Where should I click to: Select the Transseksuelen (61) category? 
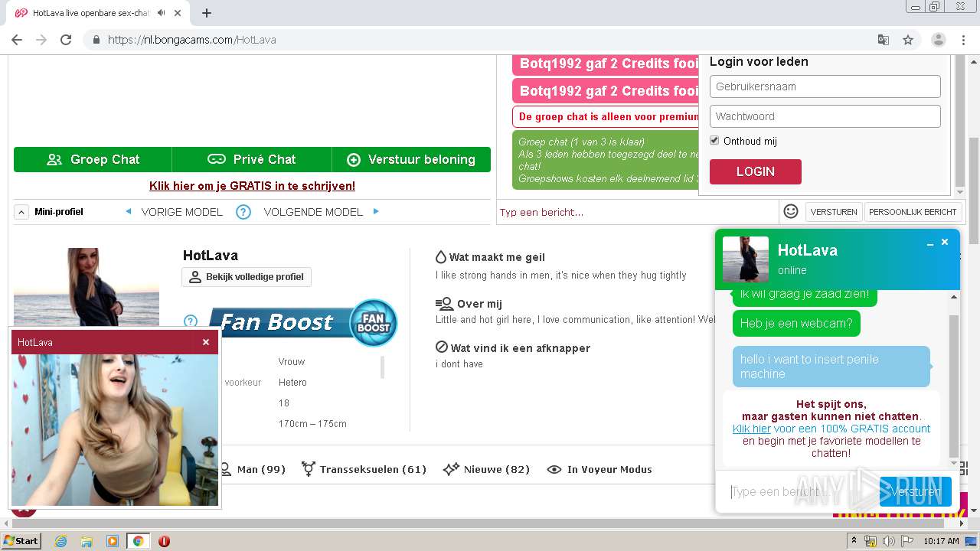pos(364,469)
